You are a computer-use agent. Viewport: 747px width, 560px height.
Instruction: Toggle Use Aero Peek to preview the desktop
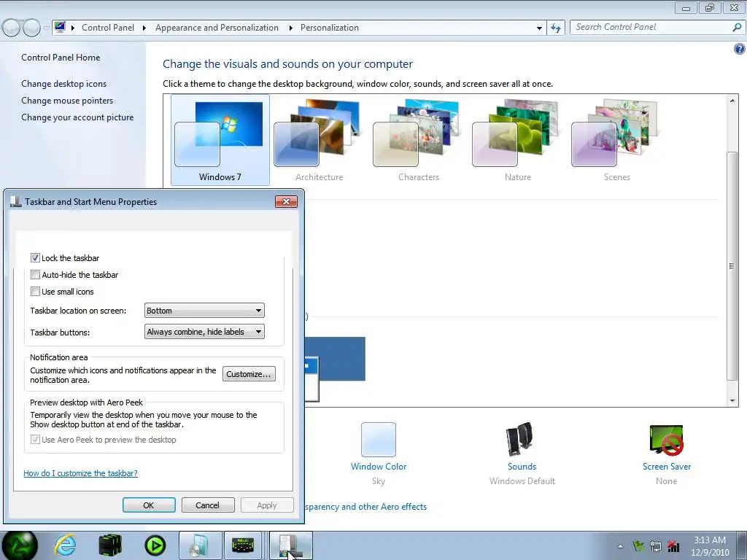point(35,439)
